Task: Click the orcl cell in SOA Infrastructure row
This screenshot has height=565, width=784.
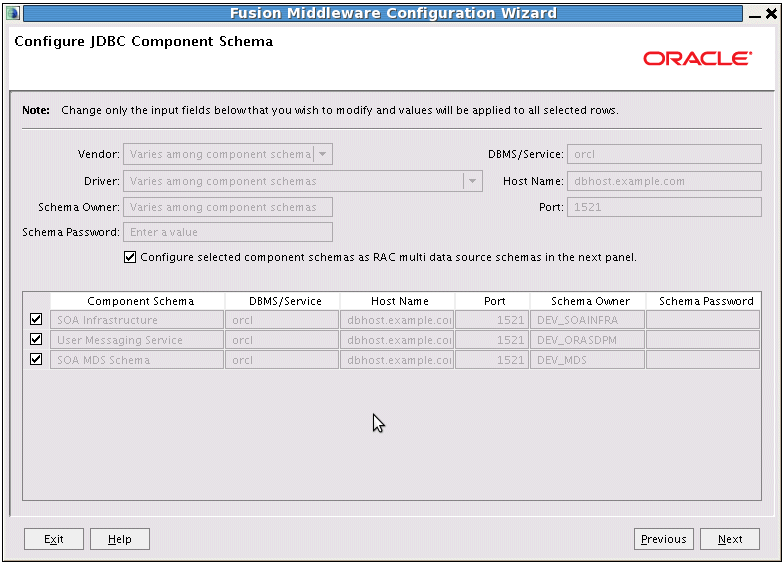Action: [282, 320]
